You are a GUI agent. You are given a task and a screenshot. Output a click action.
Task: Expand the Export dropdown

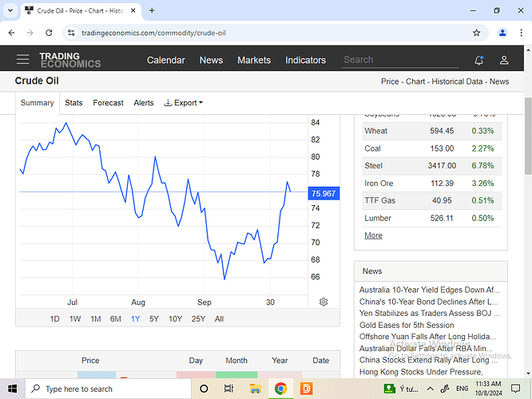click(x=184, y=103)
